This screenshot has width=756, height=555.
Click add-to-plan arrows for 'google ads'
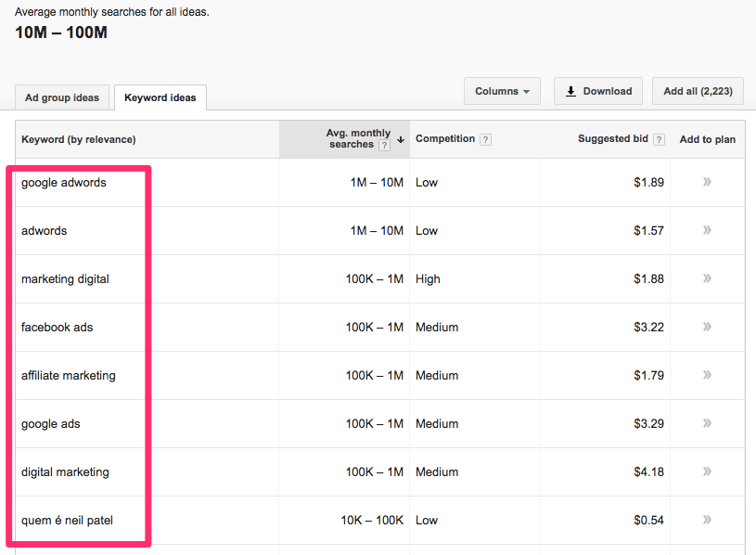(707, 423)
